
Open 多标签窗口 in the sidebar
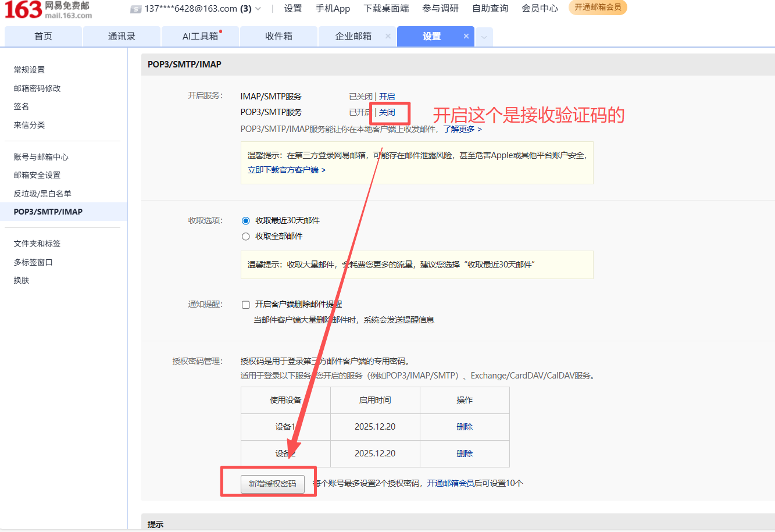(x=33, y=262)
